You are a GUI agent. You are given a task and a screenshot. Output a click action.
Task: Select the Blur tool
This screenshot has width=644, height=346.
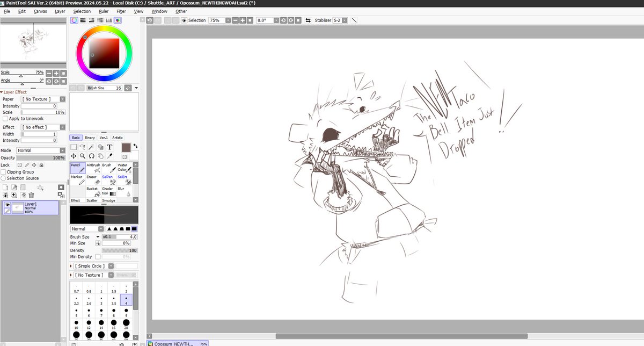[x=124, y=192]
